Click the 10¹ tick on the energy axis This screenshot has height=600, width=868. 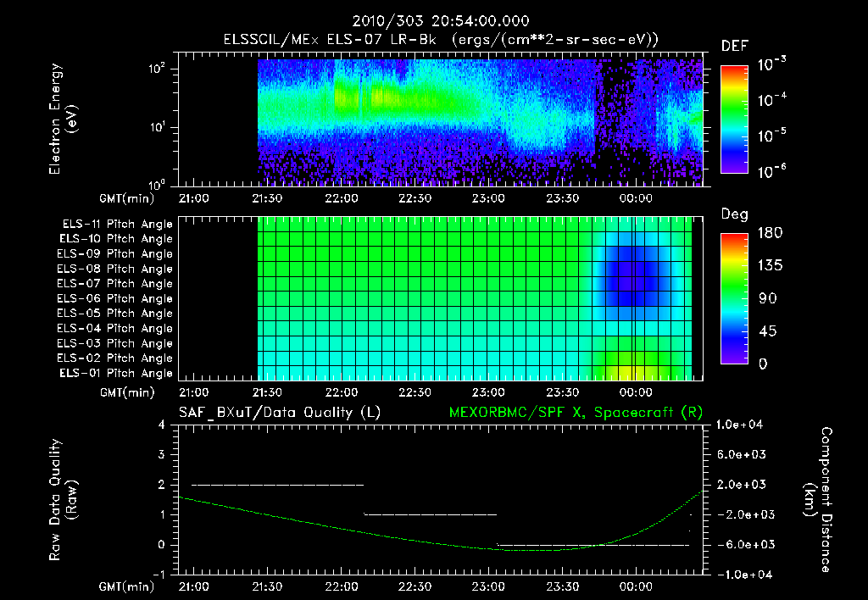(x=157, y=127)
